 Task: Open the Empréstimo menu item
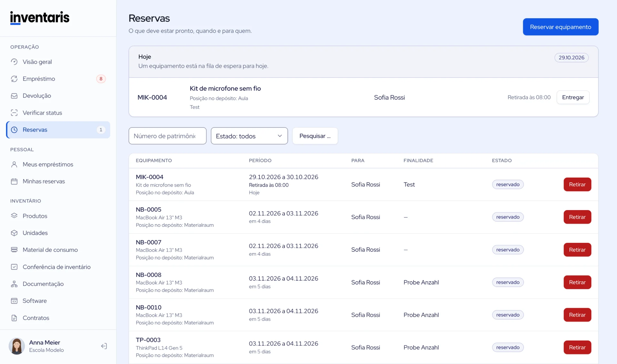point(58,79)
